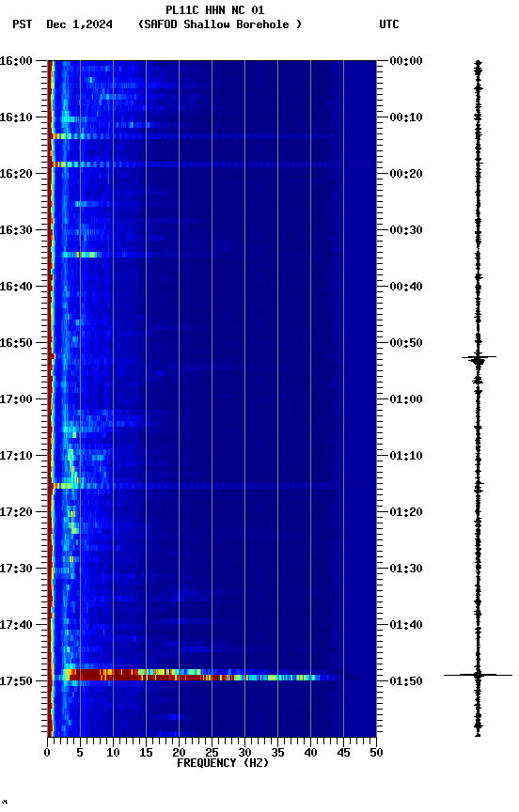Click the 16:10 PST time label

point(16,117)
